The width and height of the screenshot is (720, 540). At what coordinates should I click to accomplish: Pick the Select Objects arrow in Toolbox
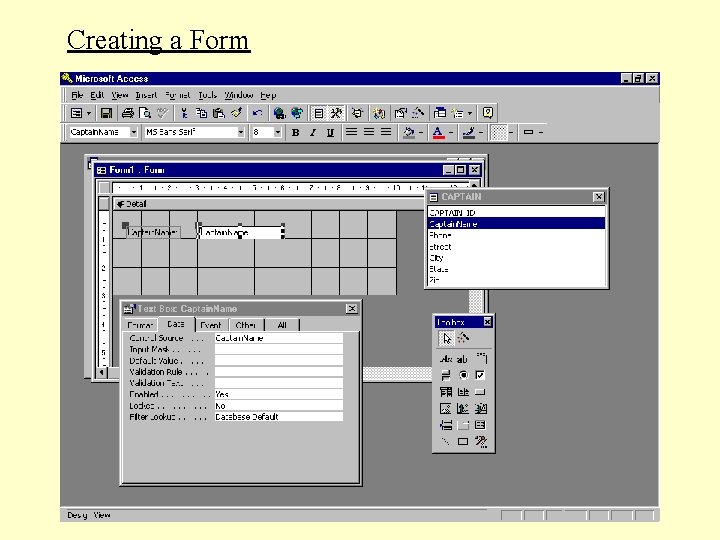pyautogui.click(x=446, y=339)
